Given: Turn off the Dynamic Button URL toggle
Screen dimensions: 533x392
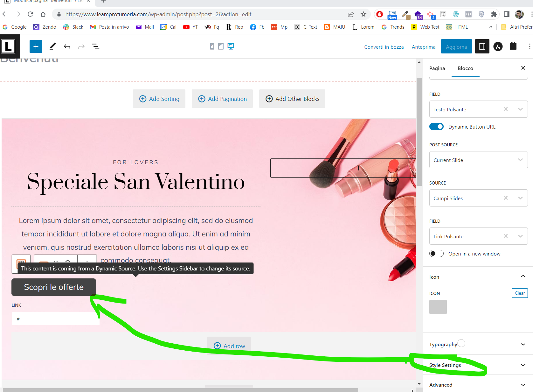Looking at the screenshot, I should [x=436, y=127].
